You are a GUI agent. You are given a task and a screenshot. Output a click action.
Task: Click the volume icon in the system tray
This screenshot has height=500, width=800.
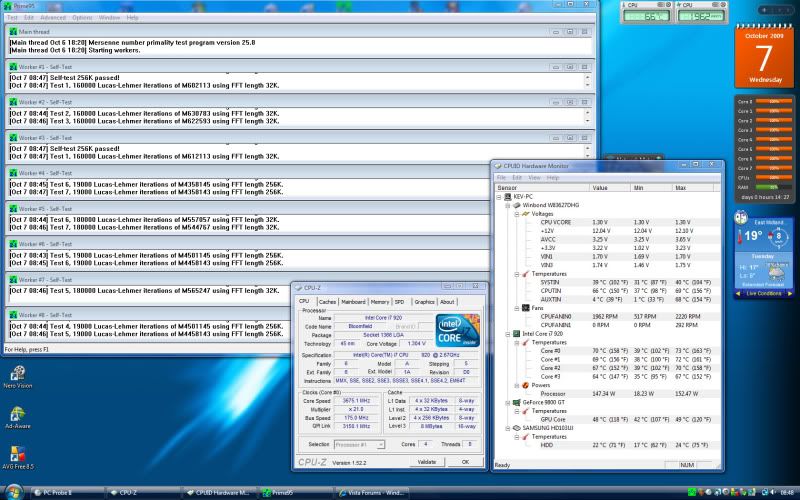[x=772, y=492]
